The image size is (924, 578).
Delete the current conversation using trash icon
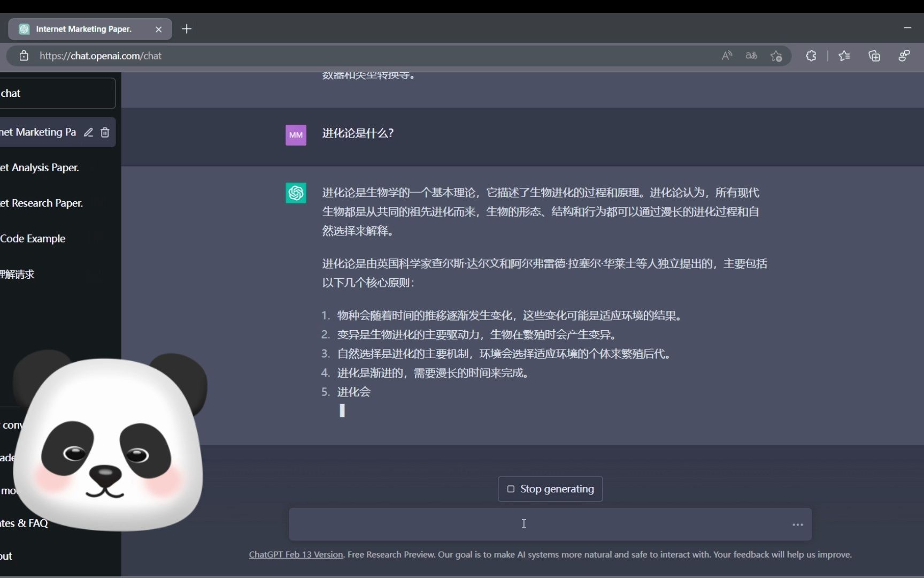coord(105,132)
